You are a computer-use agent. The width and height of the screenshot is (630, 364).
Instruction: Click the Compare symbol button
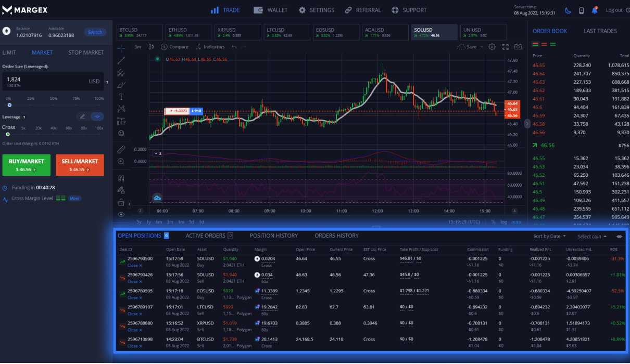[x=175, y=47]
